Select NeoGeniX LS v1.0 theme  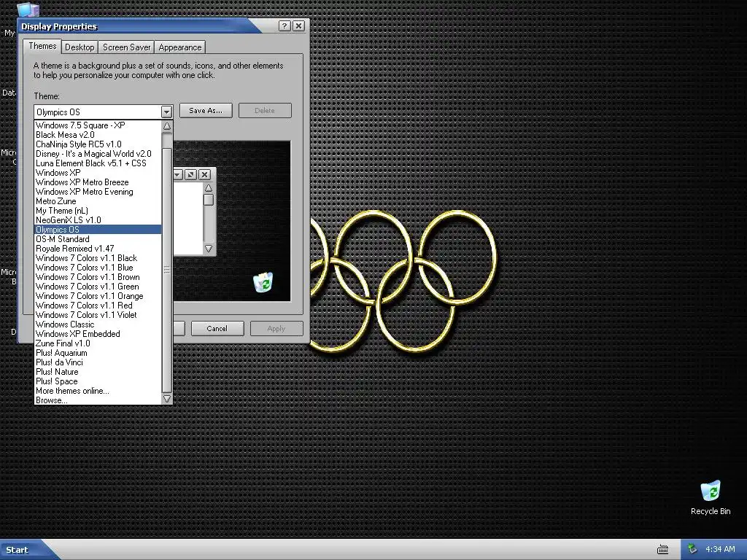click(x=98, y=220)
